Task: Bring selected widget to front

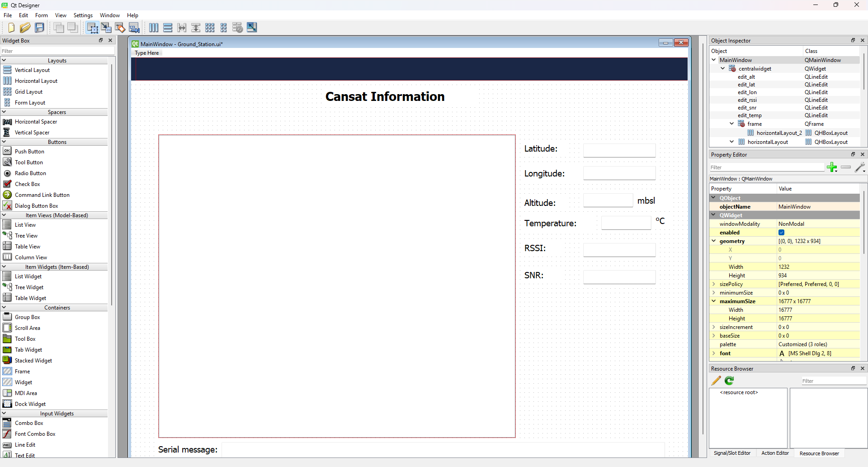Action: pyautogui.click(x=59, y=28)
